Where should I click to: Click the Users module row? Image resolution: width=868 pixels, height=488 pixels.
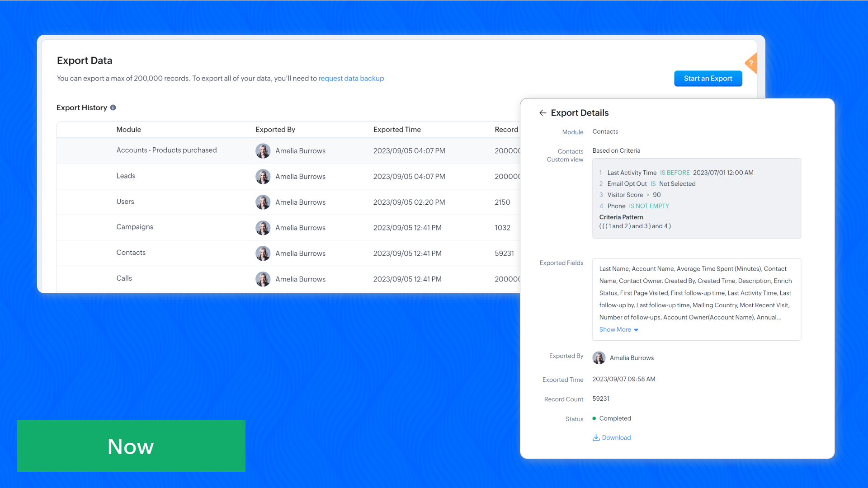click(x=125, y=202)
